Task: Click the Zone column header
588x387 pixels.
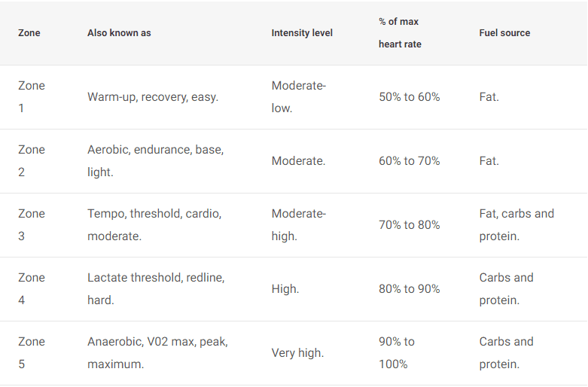Action: click(29, 33)
